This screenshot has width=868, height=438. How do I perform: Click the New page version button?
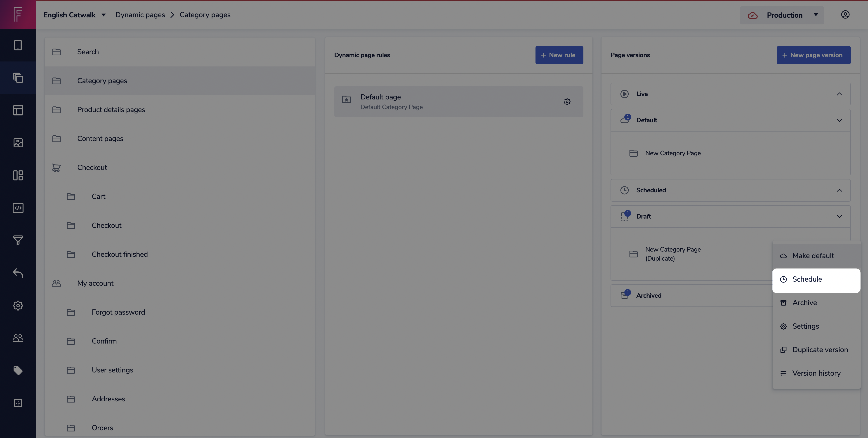(813, 55)
